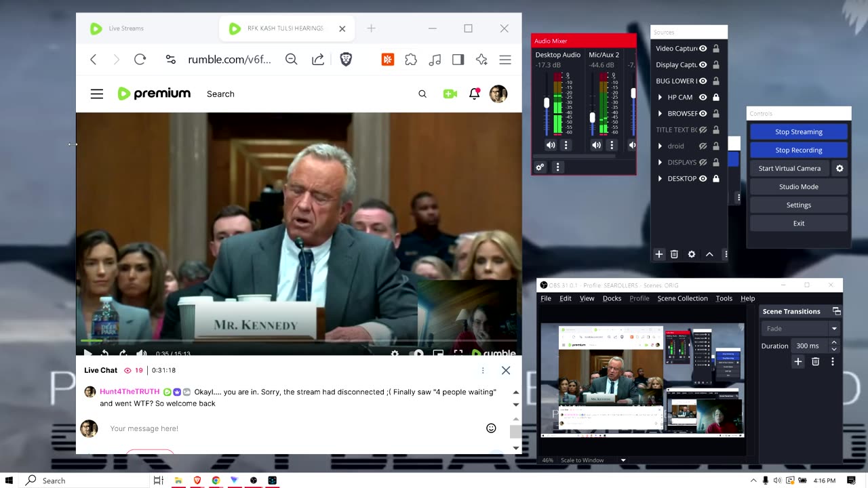Open source properties gear in Sources dock
Image resolution: width=868 pixels, height=488 pixels.
692,254
